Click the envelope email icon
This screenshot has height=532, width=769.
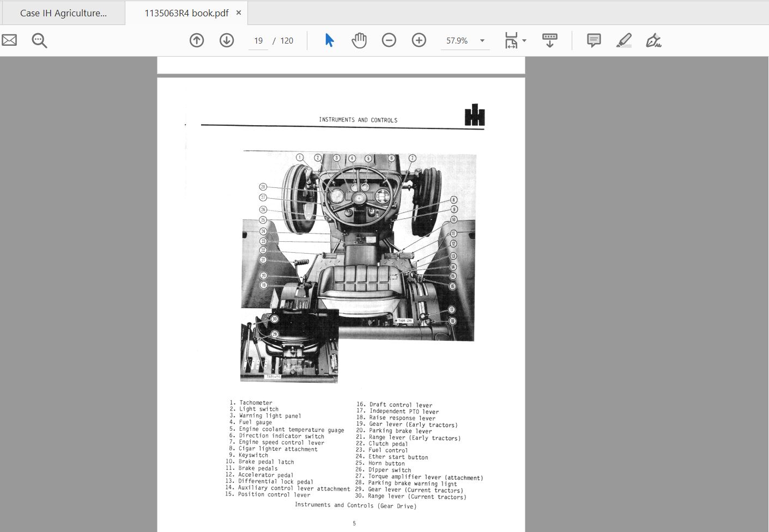coord(9,40)
